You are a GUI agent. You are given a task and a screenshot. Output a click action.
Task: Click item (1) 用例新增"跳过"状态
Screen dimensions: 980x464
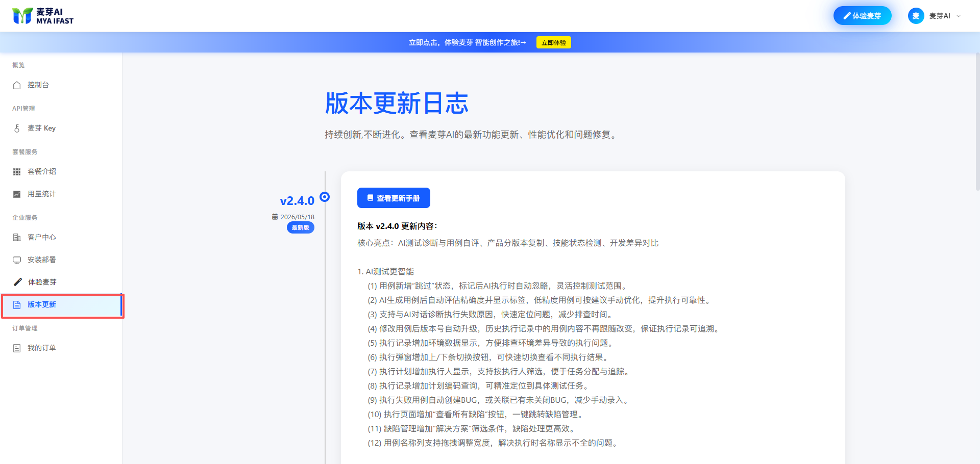pyautogui.click(x=498, y=286)
